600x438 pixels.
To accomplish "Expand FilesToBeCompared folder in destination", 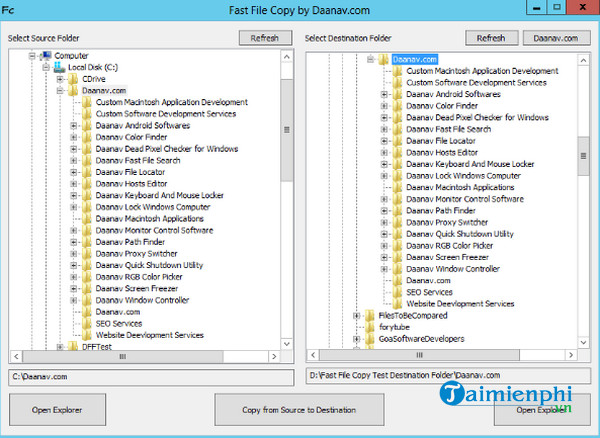I will point(356,316).
